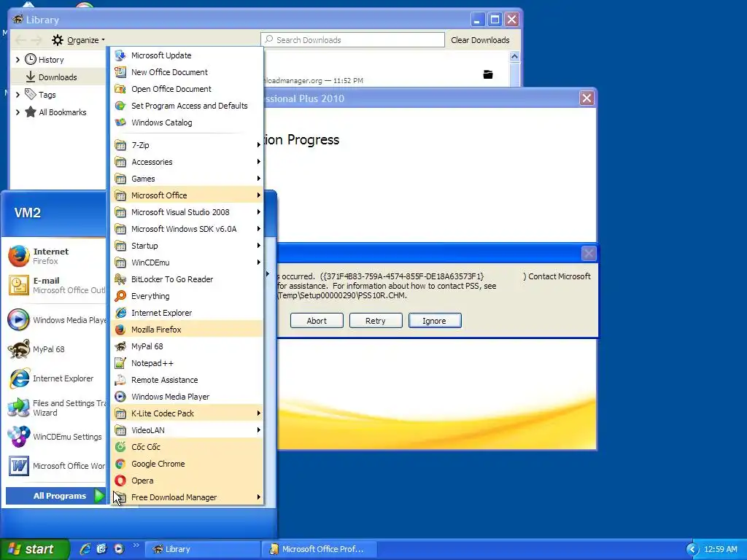Screen dimensions: 747x560
Task: Expand All Bookmarks in Library sidebar
Action: pyautogui.click(x=18, y=112)
